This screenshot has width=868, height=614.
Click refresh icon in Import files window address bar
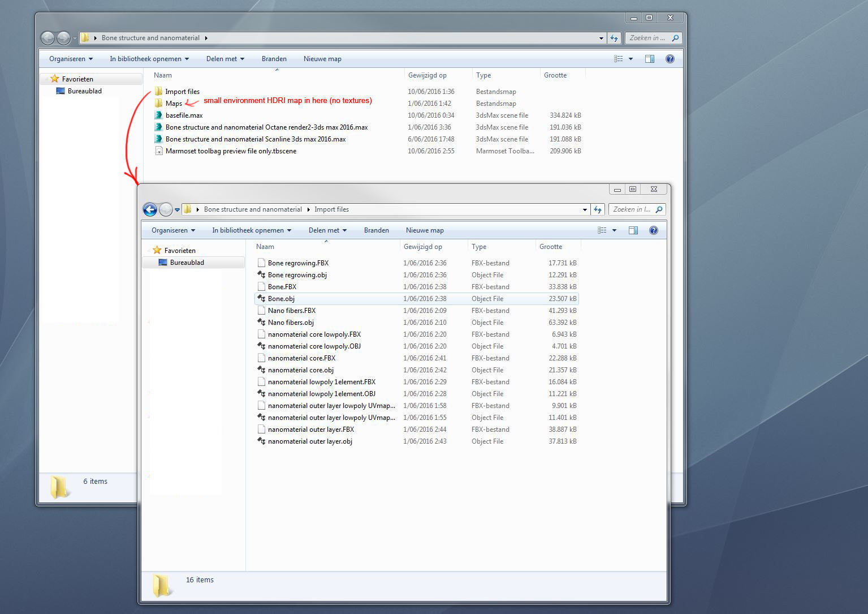[598, 209]
